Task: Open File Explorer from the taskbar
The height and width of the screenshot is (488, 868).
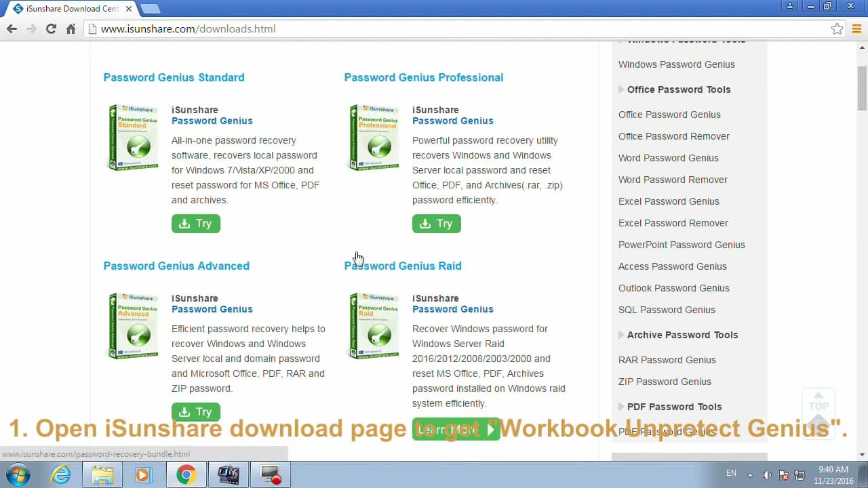Action: 102,474
